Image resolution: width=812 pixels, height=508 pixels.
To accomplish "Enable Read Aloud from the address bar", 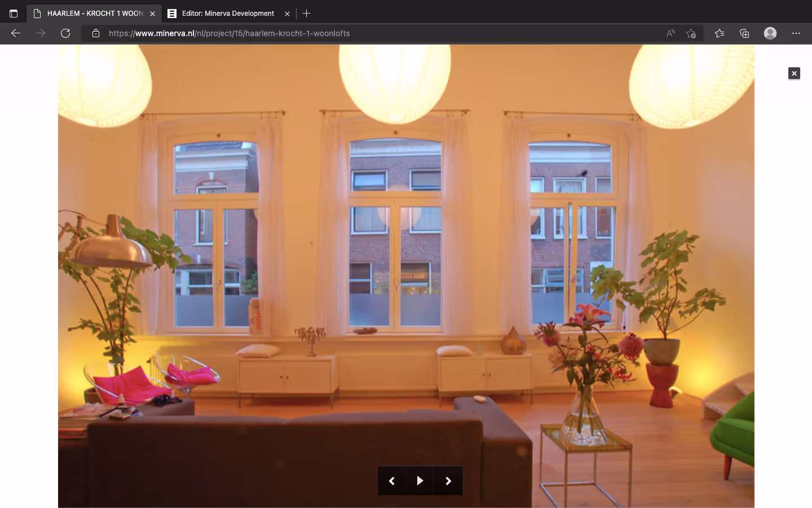I will (x=670, y=33).
